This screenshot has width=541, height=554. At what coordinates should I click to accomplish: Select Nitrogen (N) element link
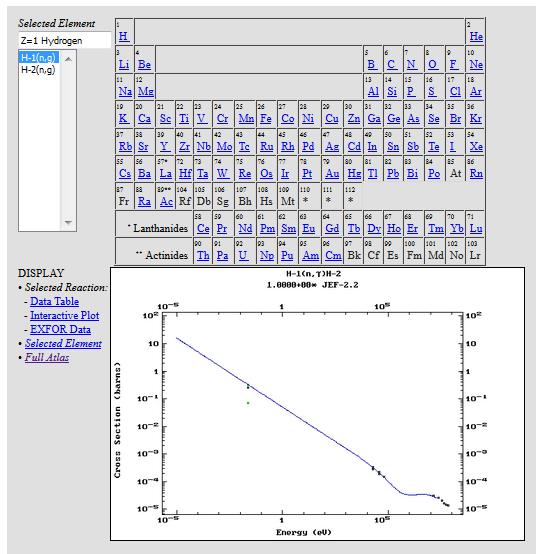(x=411, y=64)
